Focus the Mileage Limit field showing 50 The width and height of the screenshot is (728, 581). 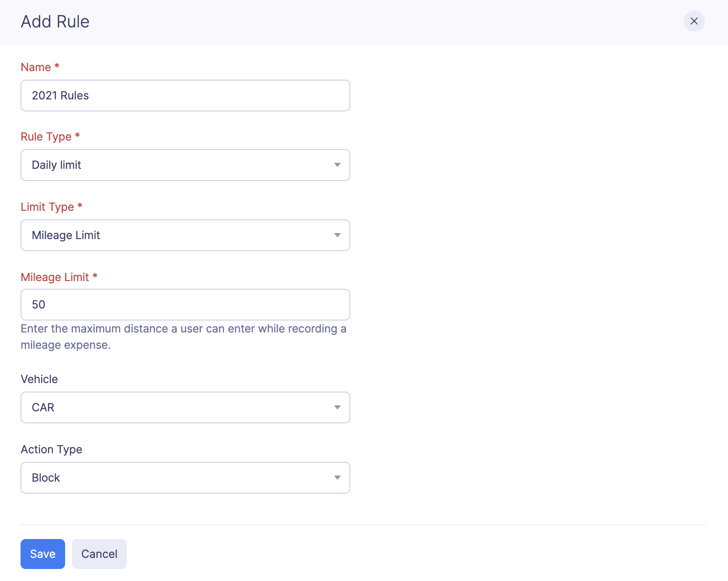click(185, 305)
